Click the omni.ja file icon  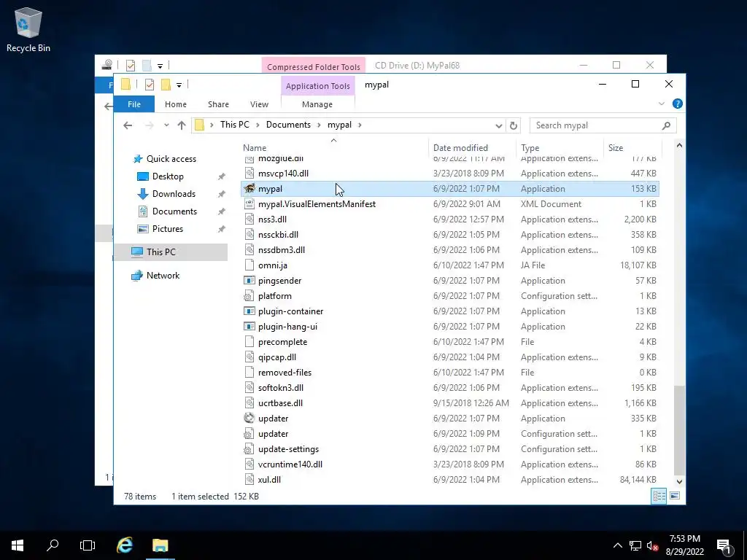pos(249,265)
